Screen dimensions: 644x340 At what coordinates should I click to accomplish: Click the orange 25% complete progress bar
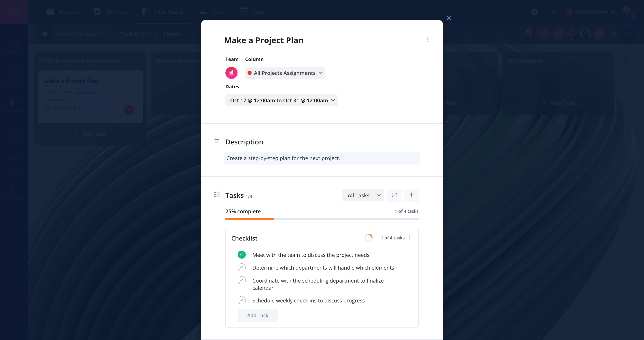pos(249,219)
